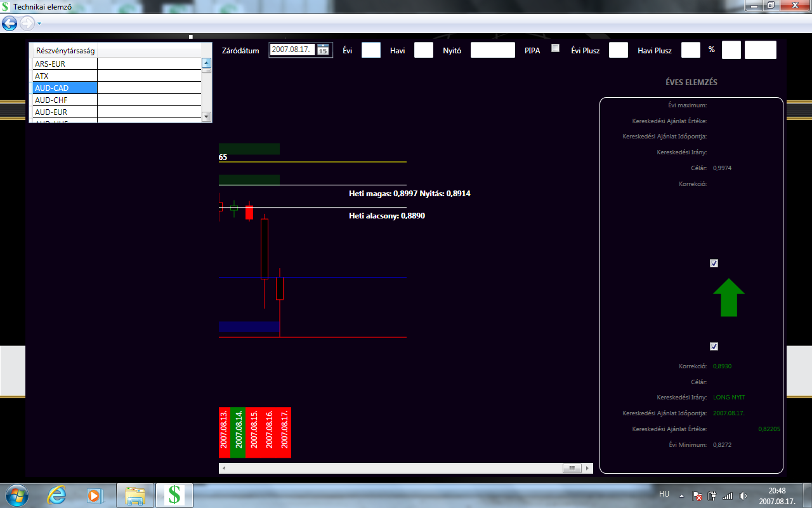812x508 pixels.
Task: Open the calendar date picker icon
Action: [x=323, y=50]
